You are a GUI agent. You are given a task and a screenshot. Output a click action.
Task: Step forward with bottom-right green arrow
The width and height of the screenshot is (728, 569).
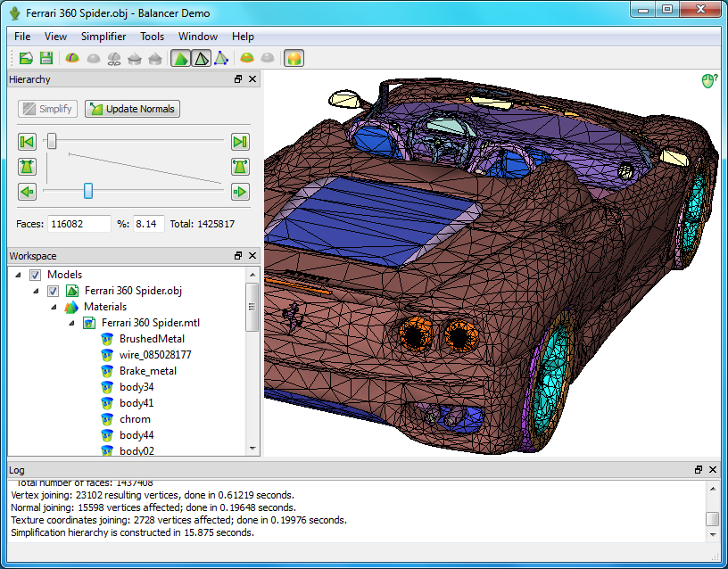click(239, 191)
